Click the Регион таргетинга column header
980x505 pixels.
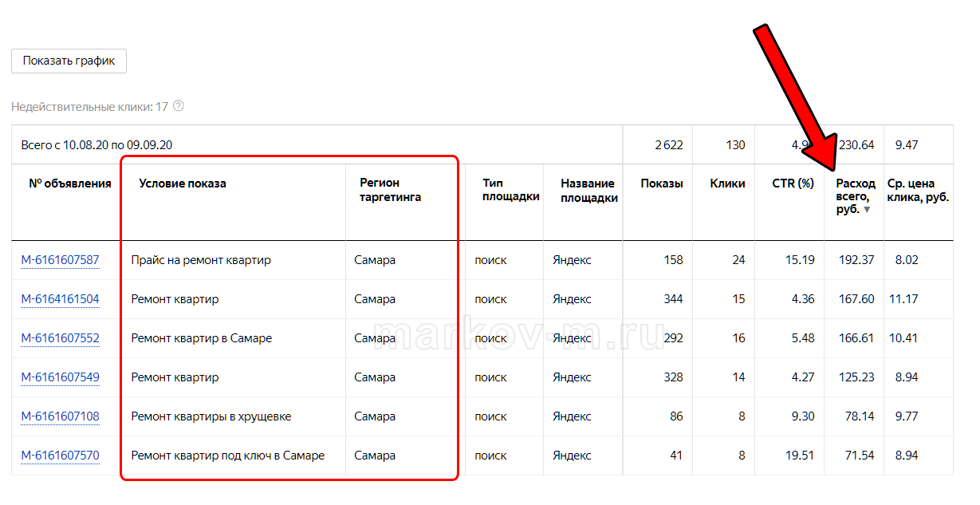coord(390,190)
